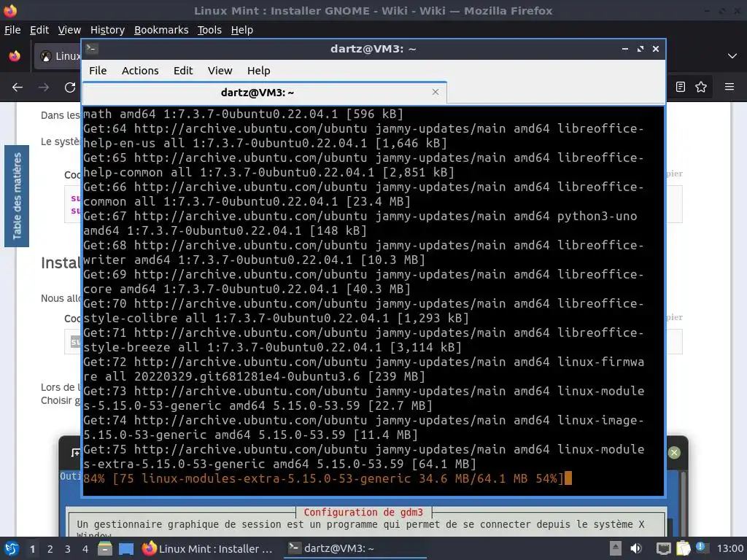
Task: Open the LXQt application menu
Action: coord(12,548)
